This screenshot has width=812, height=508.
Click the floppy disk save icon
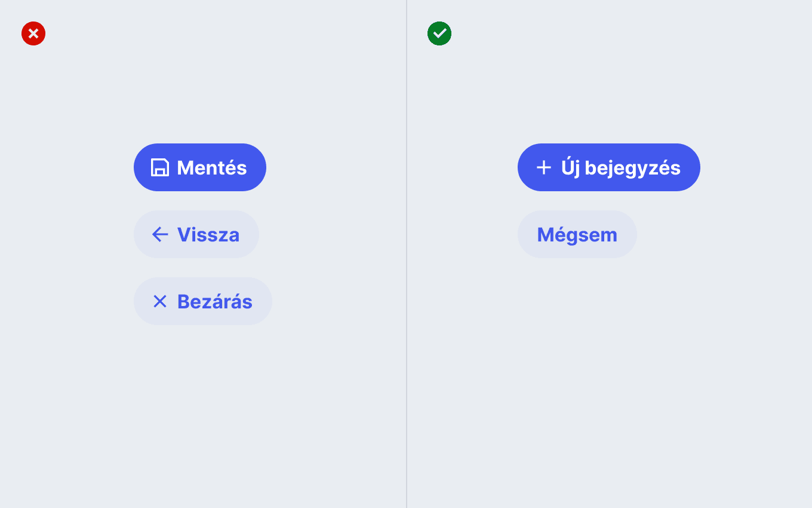point(160,167)
